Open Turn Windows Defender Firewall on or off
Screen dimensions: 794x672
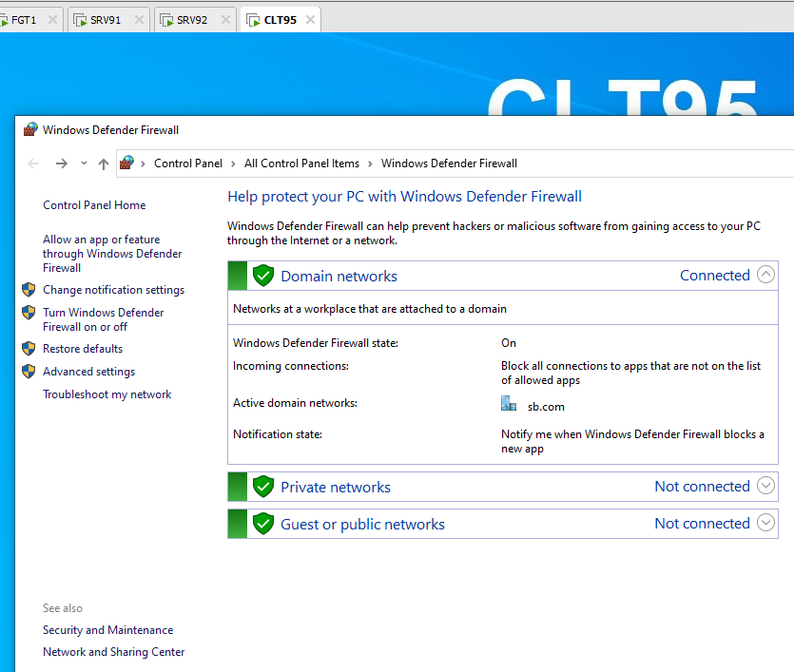click(104, 319)
